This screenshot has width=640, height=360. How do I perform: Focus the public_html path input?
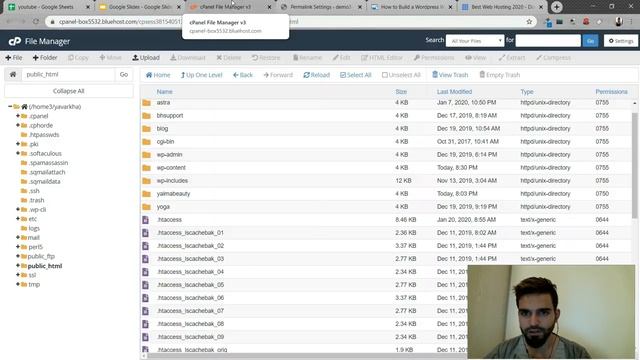(68, 74)
